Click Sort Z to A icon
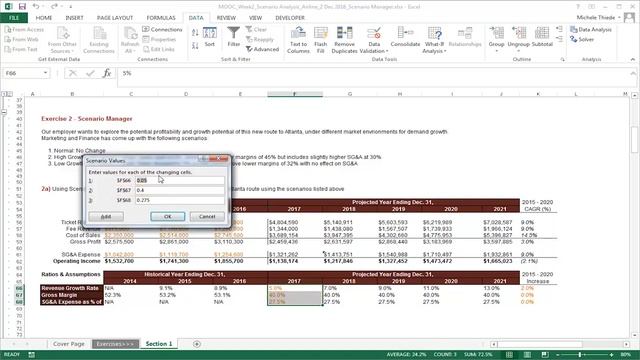 click(195, 46)
